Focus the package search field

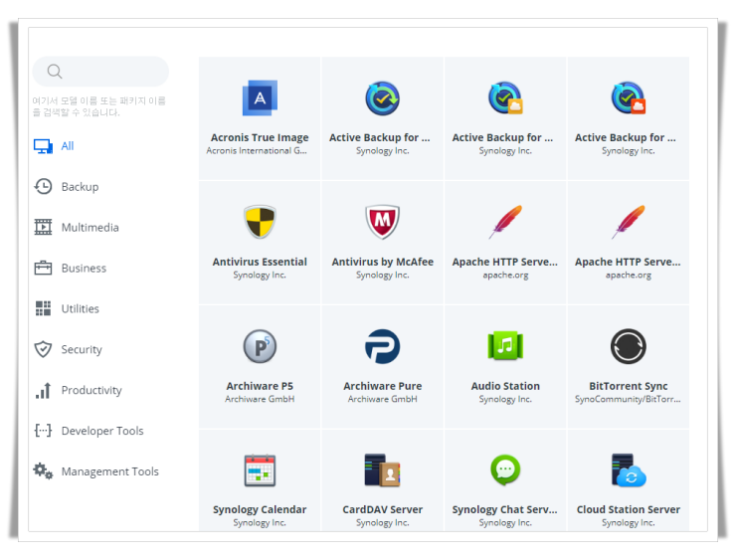point(100,72)
